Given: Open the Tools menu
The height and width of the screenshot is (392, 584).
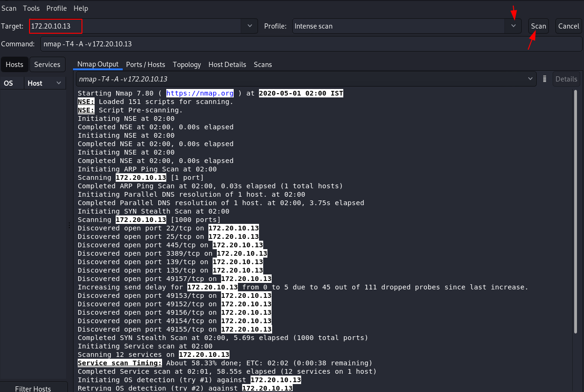Looking at the screenshot, I should 31,8.
